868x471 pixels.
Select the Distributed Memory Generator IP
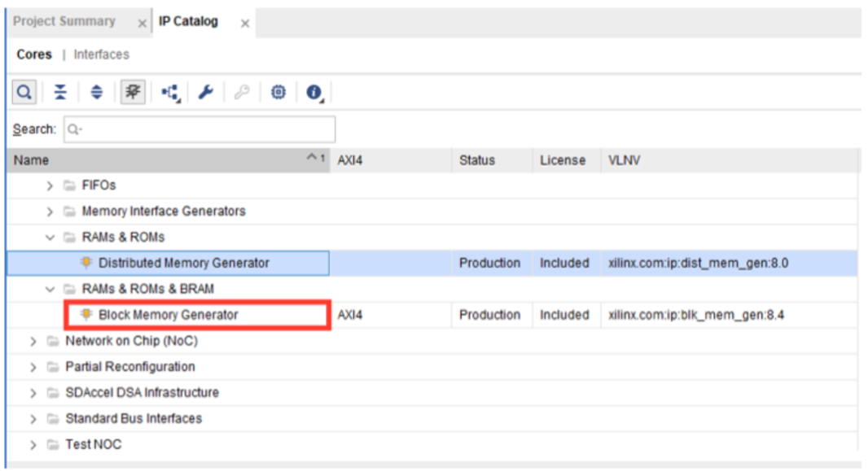tap(183, 263)
